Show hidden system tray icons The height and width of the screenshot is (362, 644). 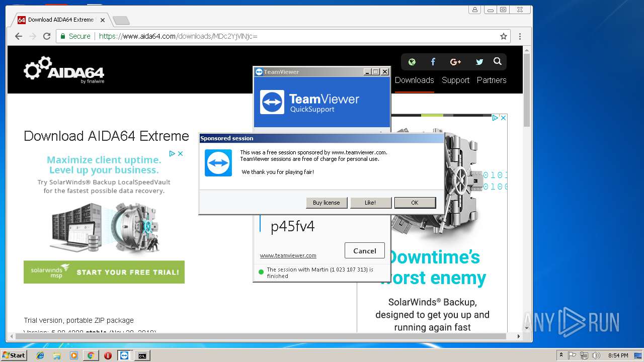561,355
